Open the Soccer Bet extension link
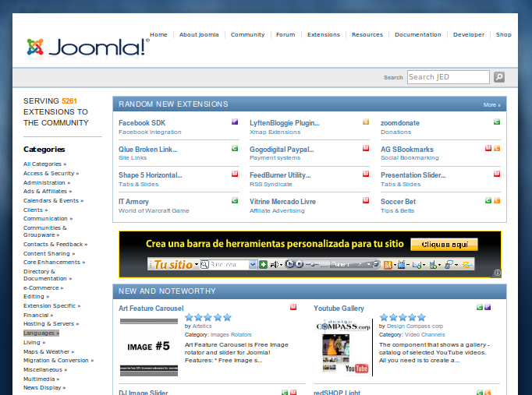 tap(398, 201)
